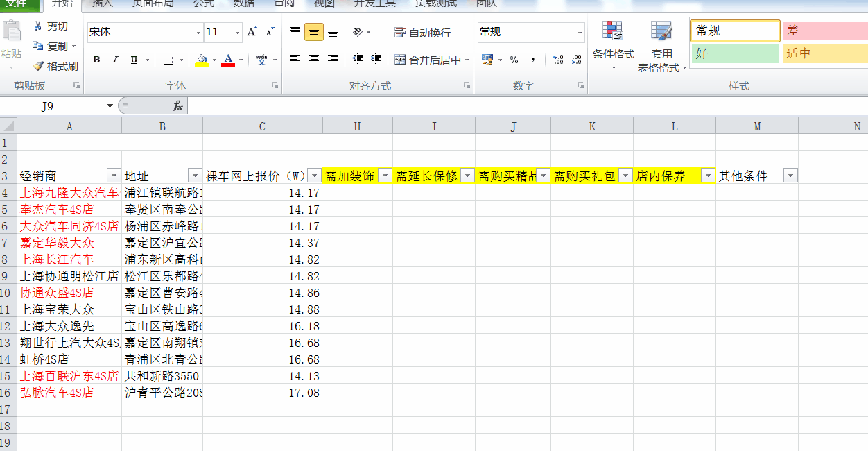The height and width of the screenshot is (451, 868).
Task: Open the 店内保养 filter dropdown
Action: (708, 176)
